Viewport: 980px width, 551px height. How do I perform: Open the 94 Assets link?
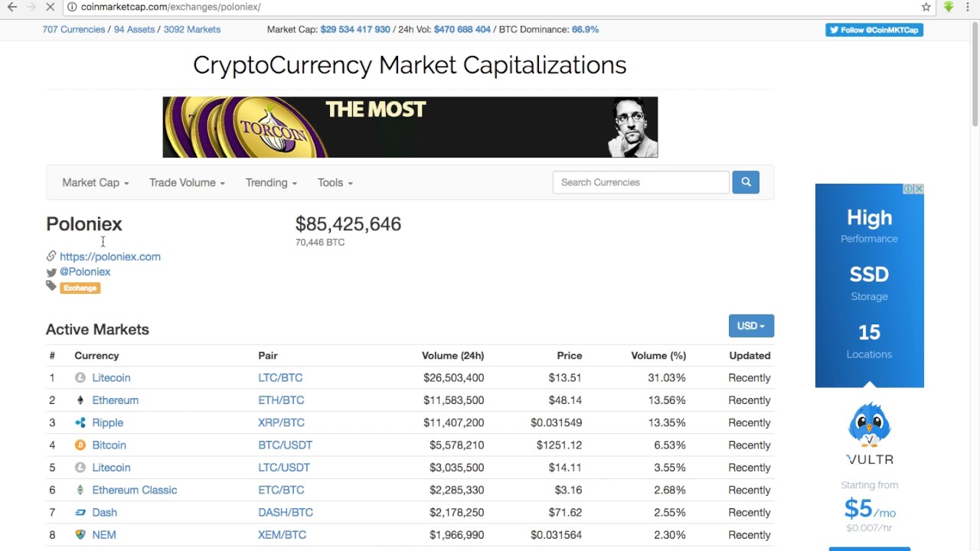click(x=134, y=29)
